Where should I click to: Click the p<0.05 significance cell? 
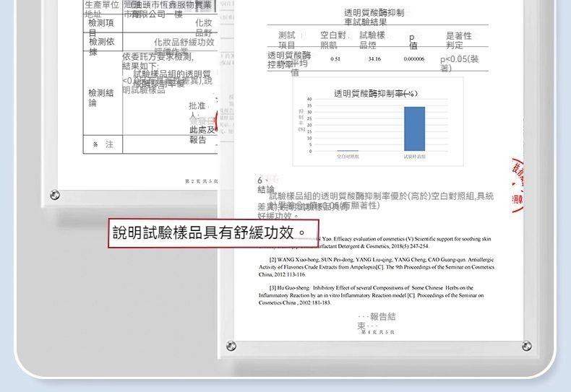(x=458, y=63)
